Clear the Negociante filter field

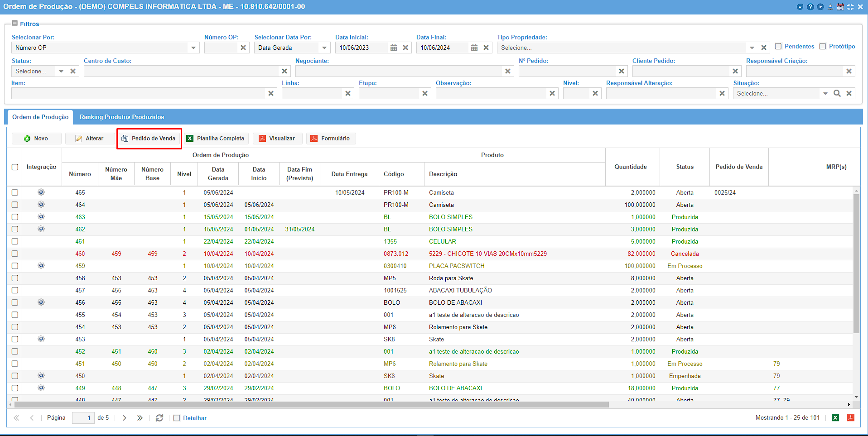508,71
